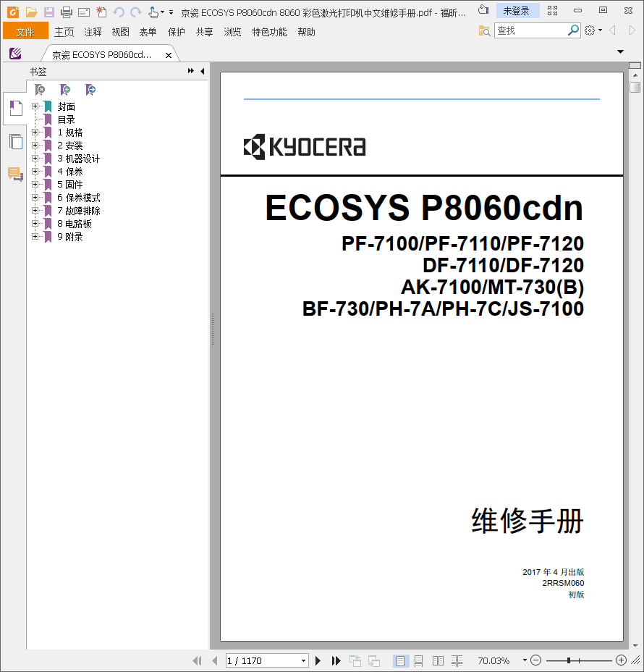Viewport: 644px width, 672px height.
Task: Open the Bookmarks panel sidebar icon
Action: pyautogui.click(x=16, y=108)
